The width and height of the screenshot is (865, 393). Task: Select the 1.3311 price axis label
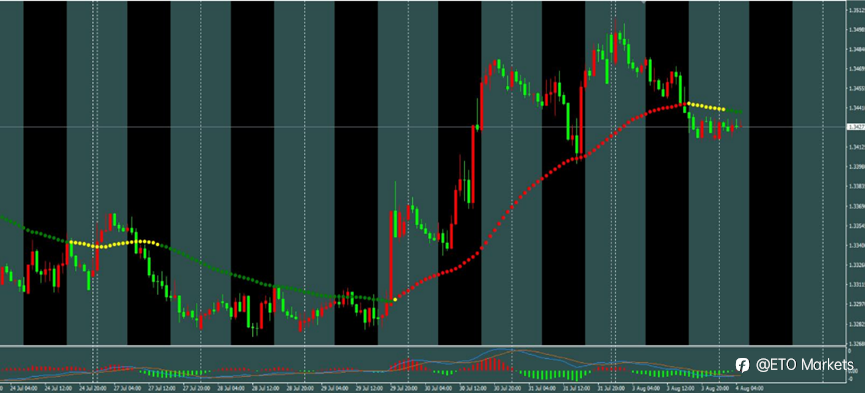pyautogui.click(x=857, y=285)
